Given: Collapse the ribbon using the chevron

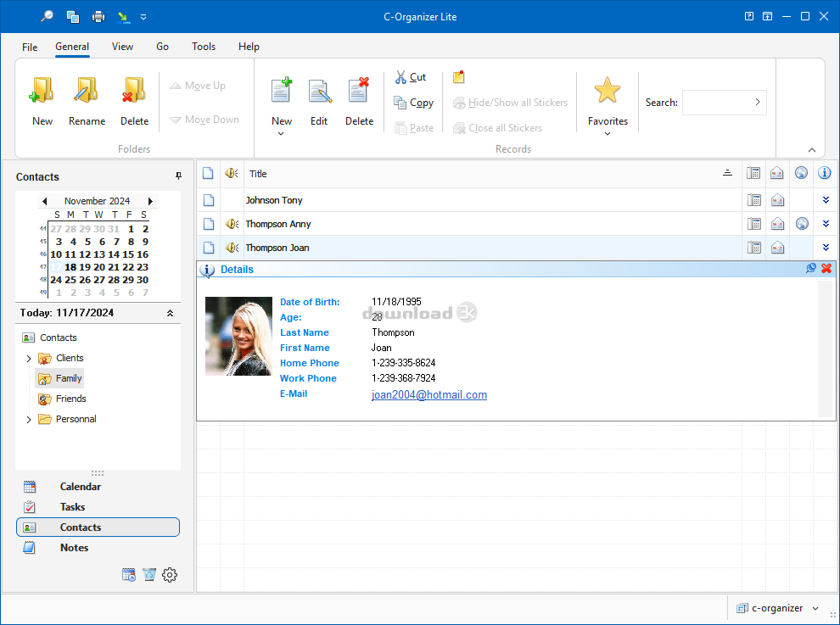Looking at the screenshot, I should pos(811,150).
